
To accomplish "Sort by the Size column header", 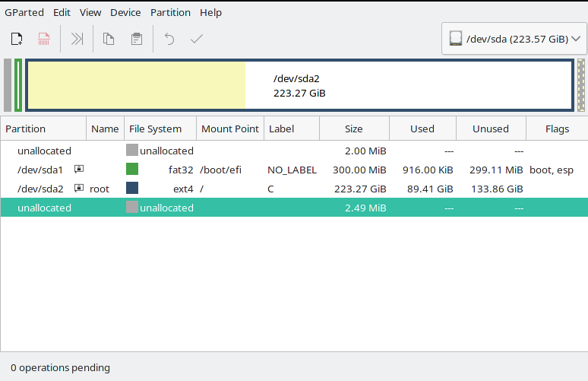I will click(x=353, y=129).
